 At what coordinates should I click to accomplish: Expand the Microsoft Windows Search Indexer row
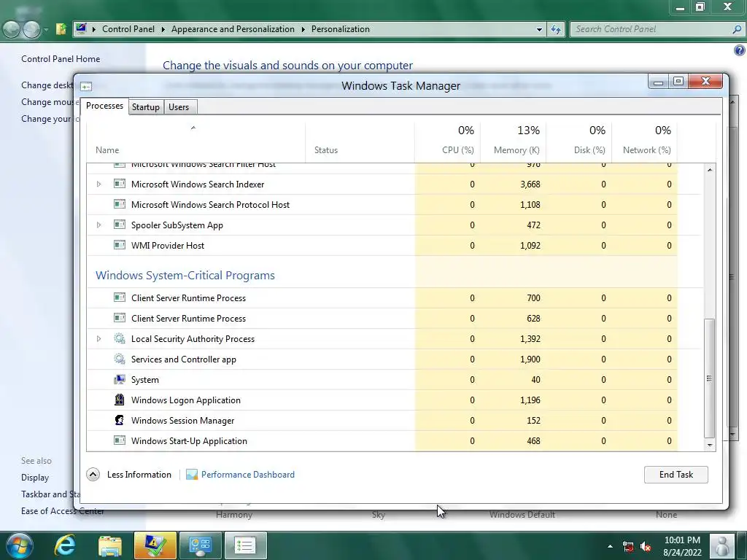(x=98, y=184)
